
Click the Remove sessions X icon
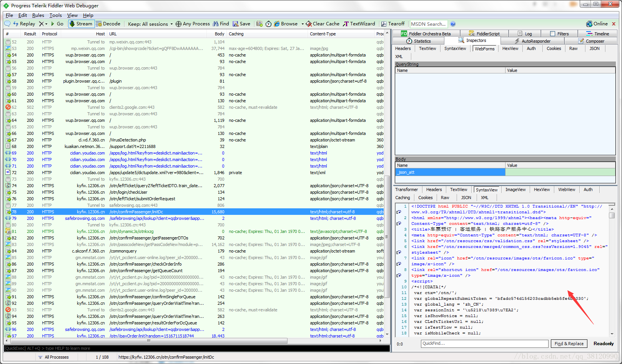(41, 24)
